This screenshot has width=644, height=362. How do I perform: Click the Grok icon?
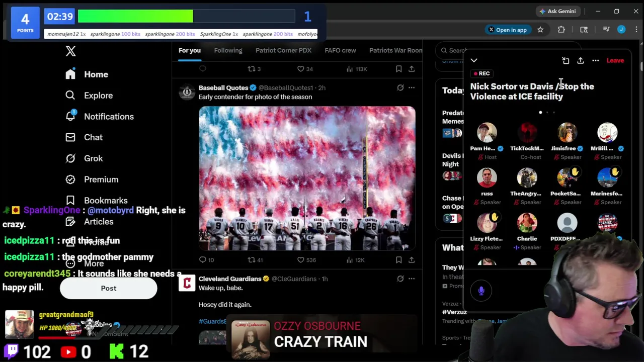coord(70,158)
